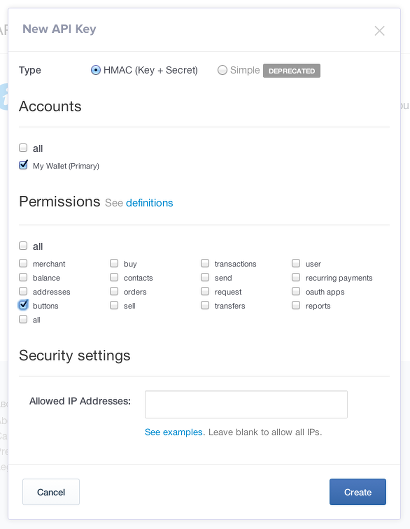Viewport: 410px width, 529px height.
Task: Close the New API Key dialog
Action: click(x=379, y=31)
